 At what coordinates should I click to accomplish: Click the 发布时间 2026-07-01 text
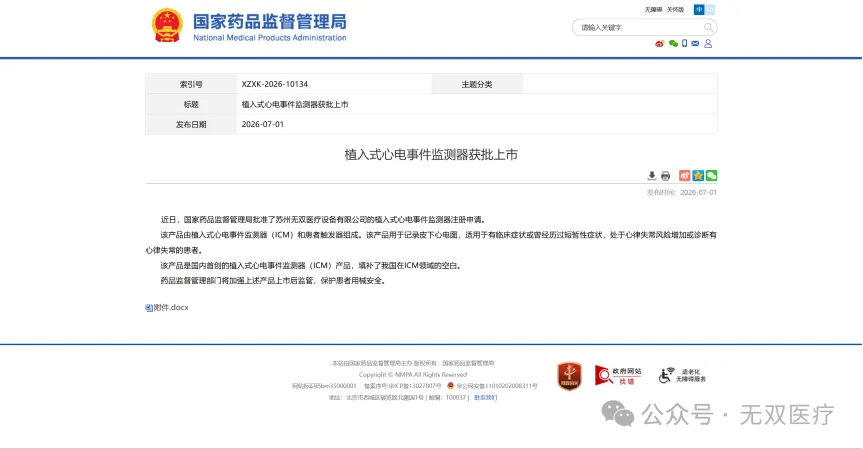tap(681, 193)
